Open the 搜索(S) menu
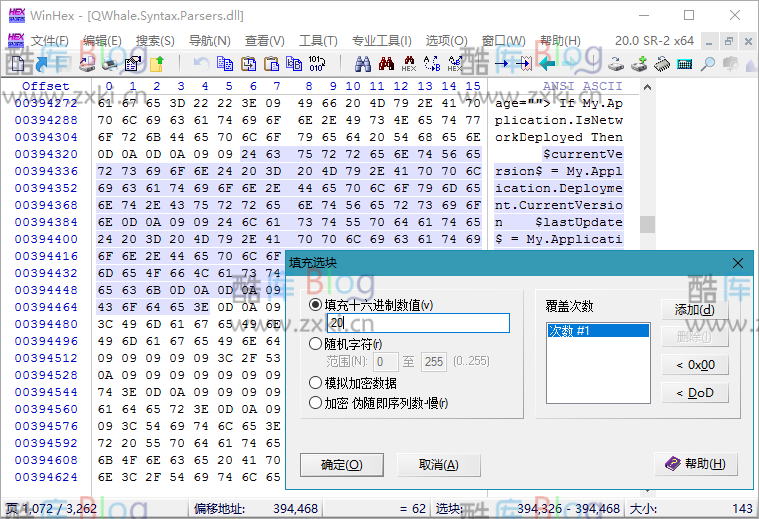 point(155,41)
